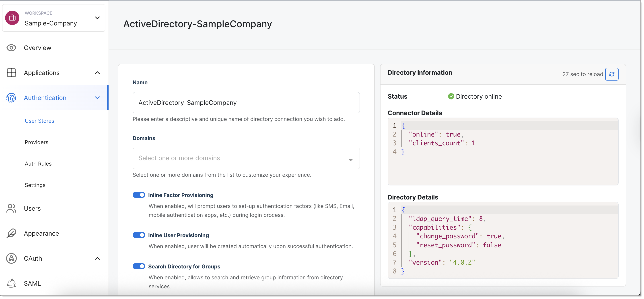This screenshot has width=644, height=299.
Task: Open the Domains select dropdown
Action: 246,158
